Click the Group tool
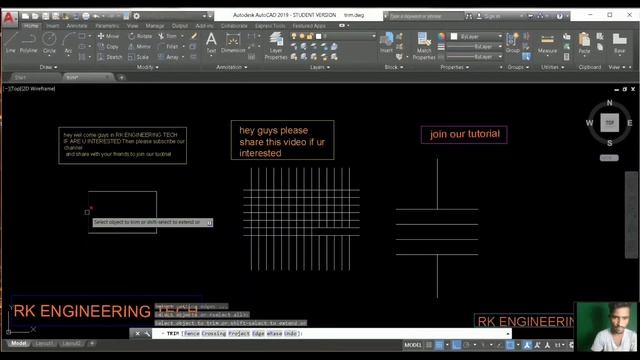640x360 pixels. click(x=512, y=43)
